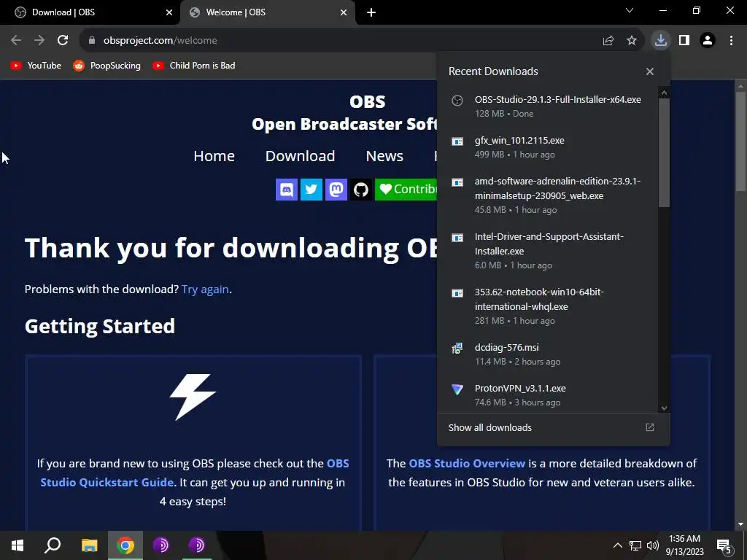Go forward with the forward arrow

[x=39, y=41]
